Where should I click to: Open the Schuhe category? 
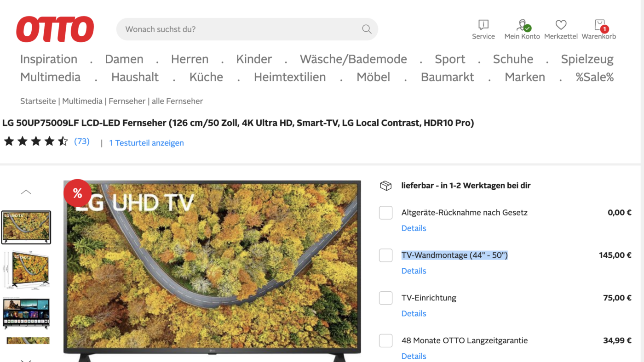point(513,59)
